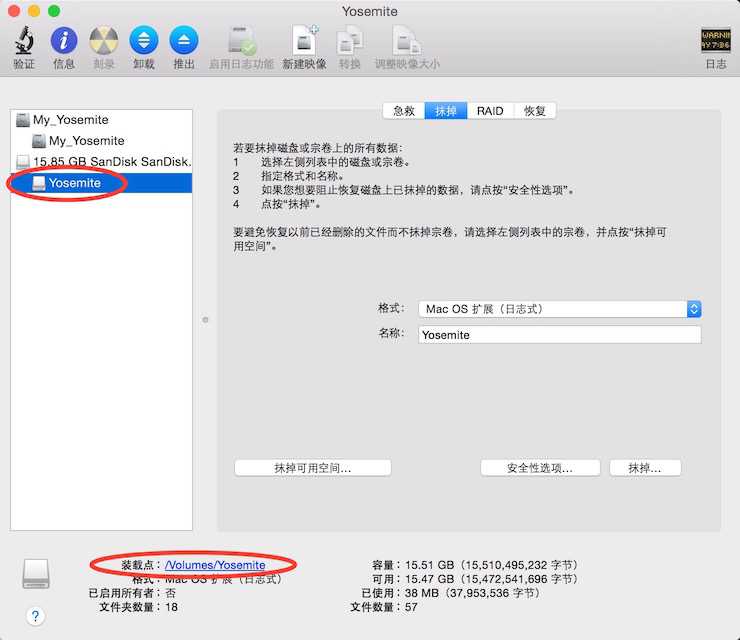Viewport: 740px width, 640px height.
Task: Select the top-level My_Yosemite disk
Action: click(101, 120)
